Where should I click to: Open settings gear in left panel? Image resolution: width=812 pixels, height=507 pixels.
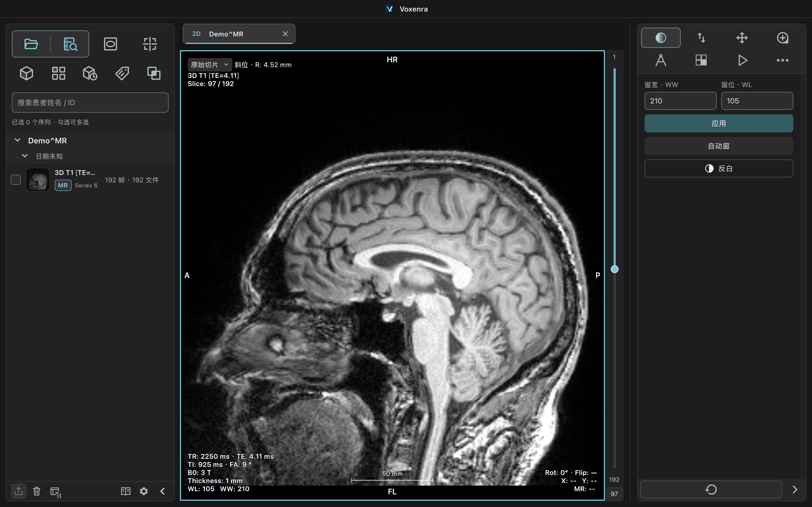coord(144,491)
